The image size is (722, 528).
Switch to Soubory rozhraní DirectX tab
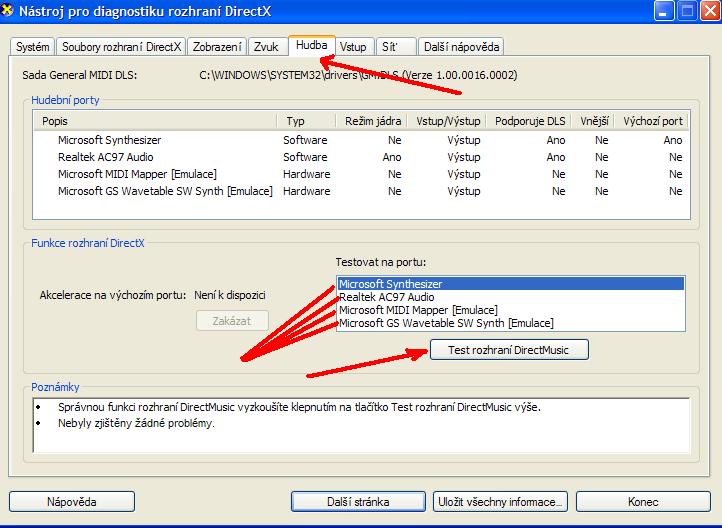[x=121, y=47]
